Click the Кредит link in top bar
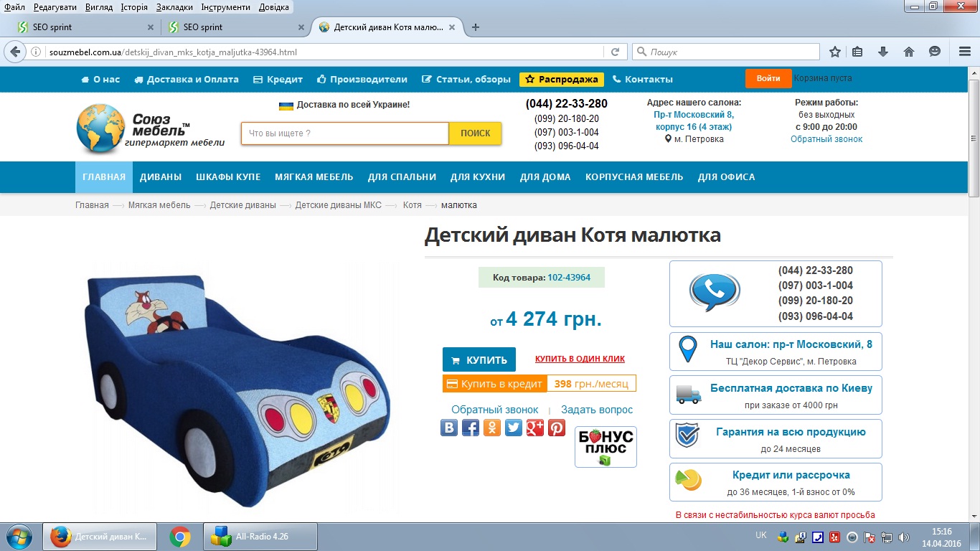Screen dimensions: 980x551 [x=278, y=80]
